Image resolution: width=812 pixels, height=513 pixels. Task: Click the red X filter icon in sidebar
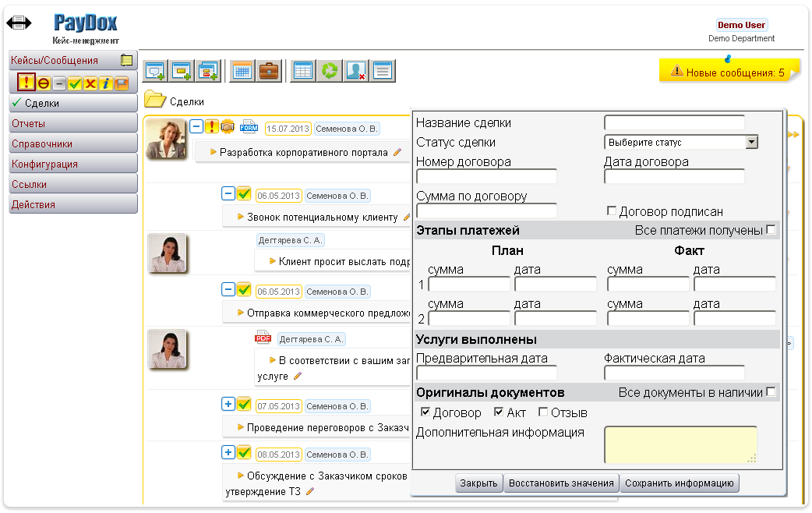90,83
